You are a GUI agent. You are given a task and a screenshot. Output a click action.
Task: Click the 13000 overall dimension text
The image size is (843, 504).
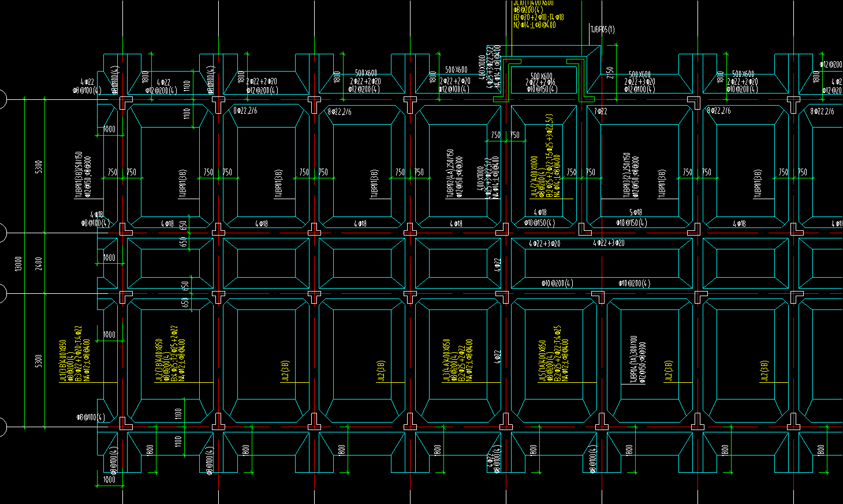click(x=18, y=264)
